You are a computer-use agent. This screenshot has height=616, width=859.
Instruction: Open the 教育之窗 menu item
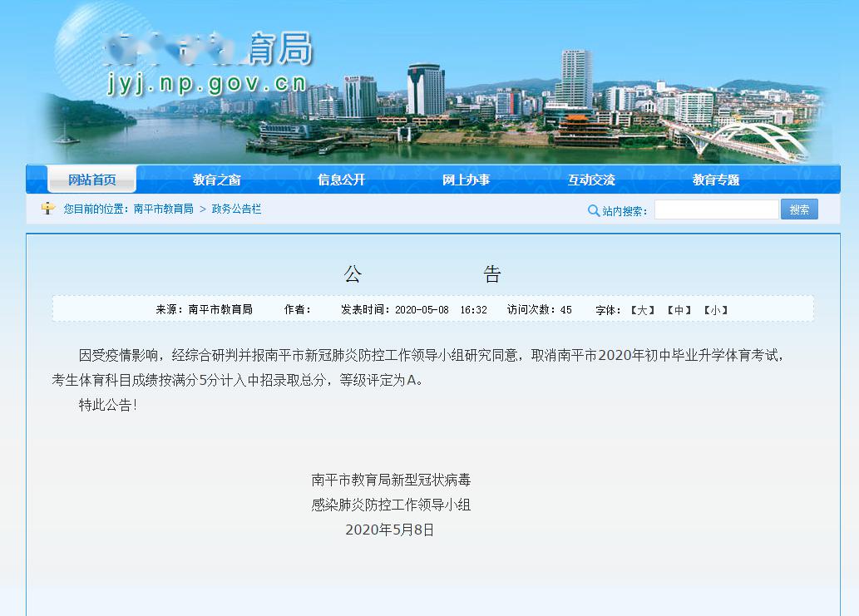click(217, 180)
